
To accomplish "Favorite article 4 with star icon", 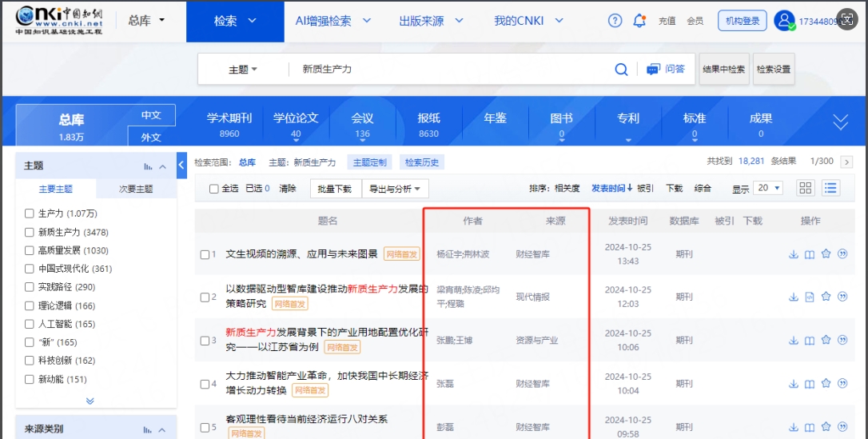I will click(826, 383).
